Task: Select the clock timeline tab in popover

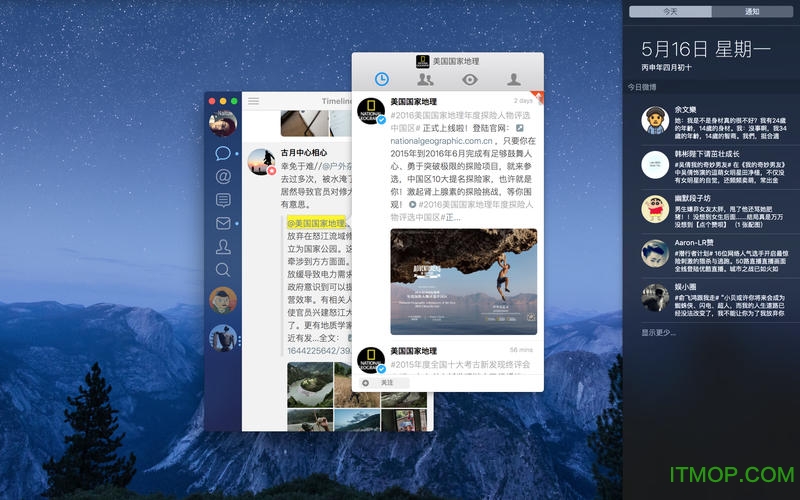Action: [381, 79]
